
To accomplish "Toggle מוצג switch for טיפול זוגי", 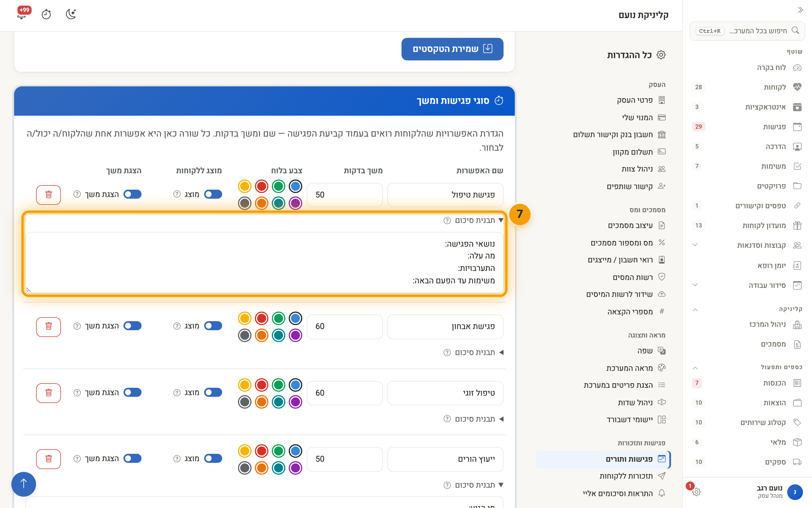I will coord(213,392).
